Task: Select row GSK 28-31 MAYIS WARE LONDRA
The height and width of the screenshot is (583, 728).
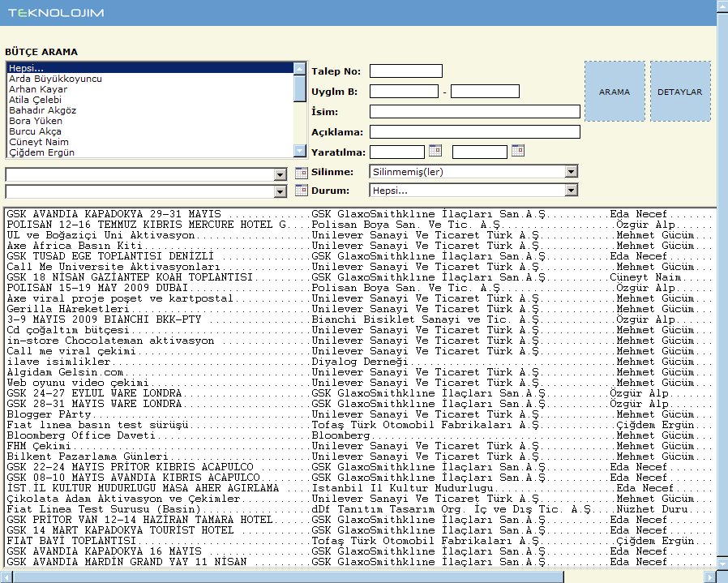Action: tap(360, 404)
